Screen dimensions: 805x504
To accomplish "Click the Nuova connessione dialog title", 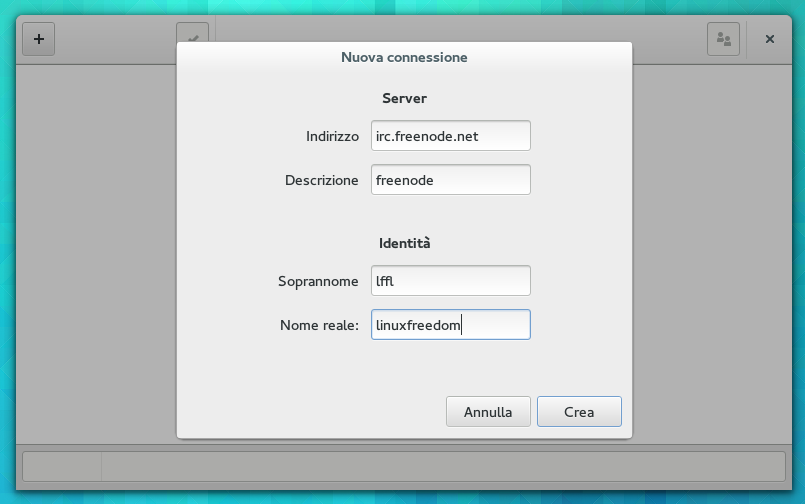I will coord(404,57).
